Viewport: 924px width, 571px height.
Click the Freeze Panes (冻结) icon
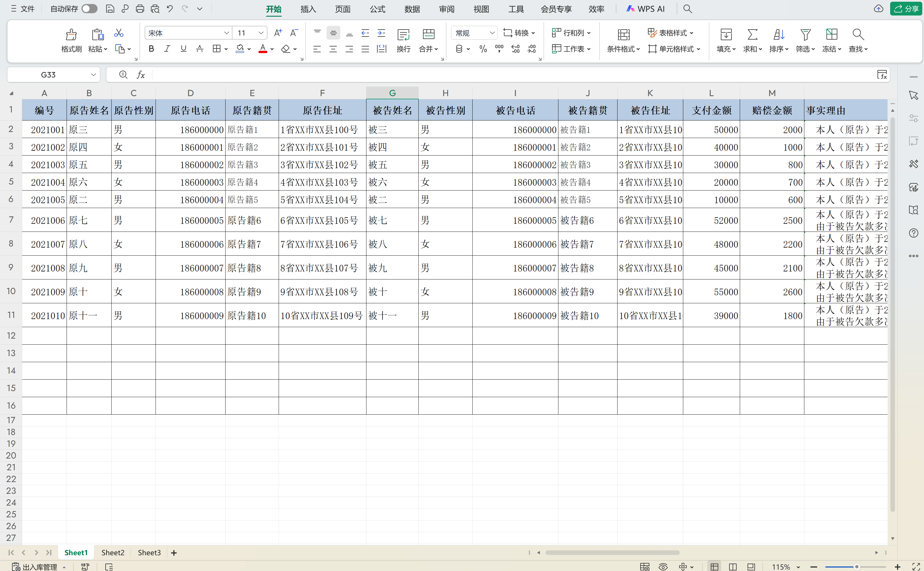point(832,35)
